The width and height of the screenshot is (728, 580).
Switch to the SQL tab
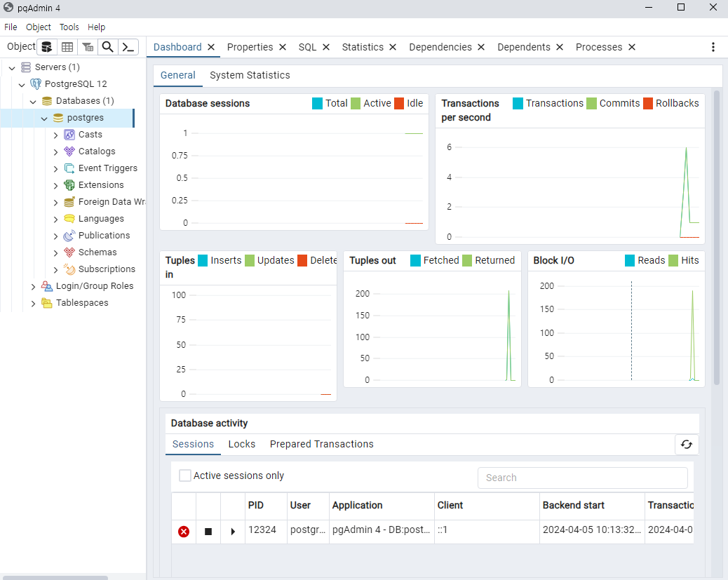point(307,47)
